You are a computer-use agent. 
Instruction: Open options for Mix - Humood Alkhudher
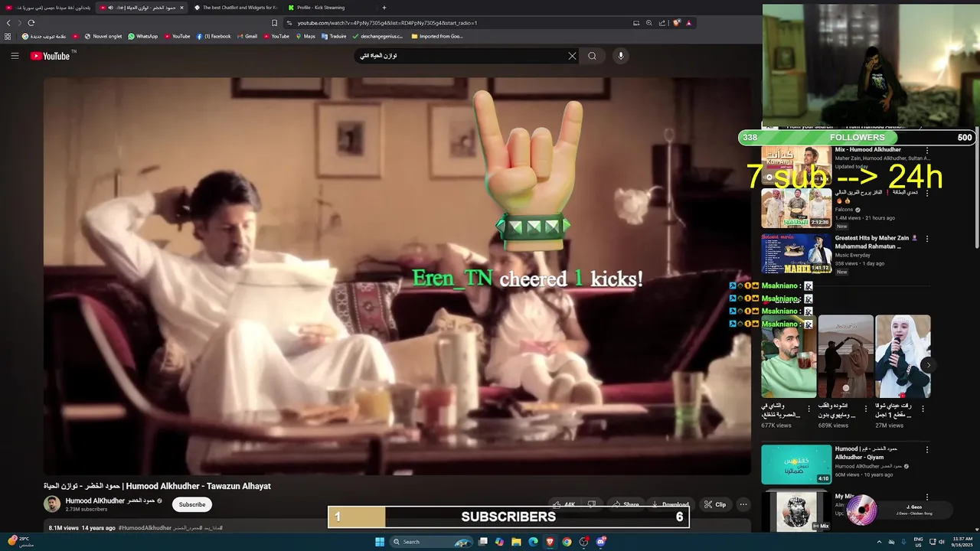pos(927,150)
